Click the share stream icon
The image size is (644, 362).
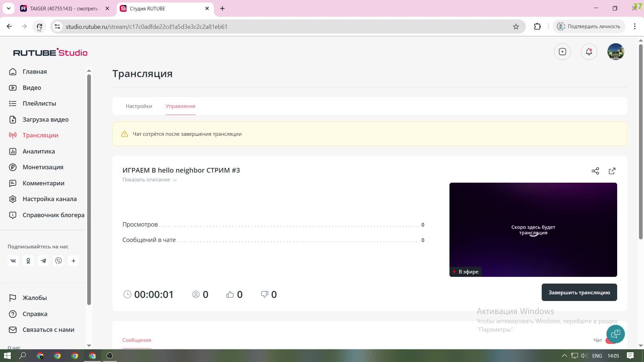point(595,171)
